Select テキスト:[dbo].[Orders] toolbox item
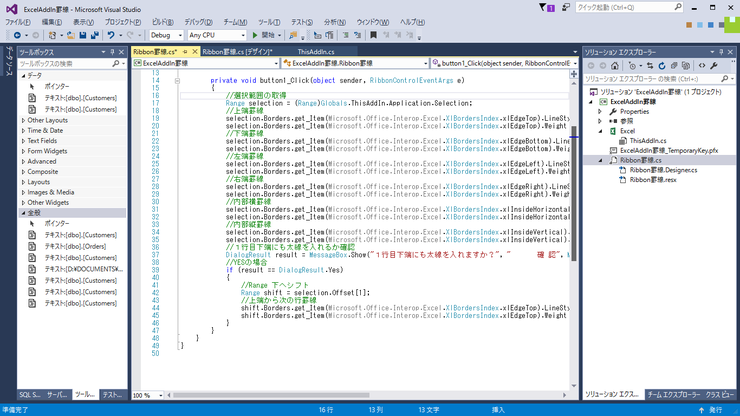Image resolution: width=740 pixels, height=416 pixels. [x=76, y=246]
